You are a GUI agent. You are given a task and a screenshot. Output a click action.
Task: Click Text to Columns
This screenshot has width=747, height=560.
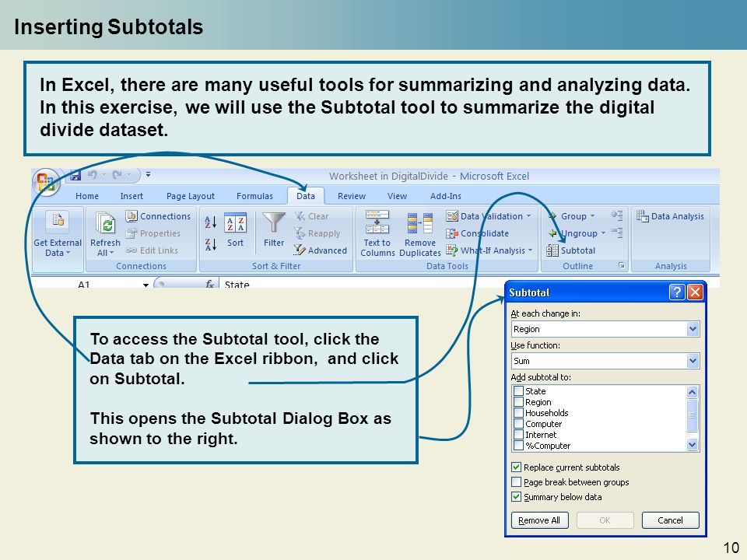377,234
